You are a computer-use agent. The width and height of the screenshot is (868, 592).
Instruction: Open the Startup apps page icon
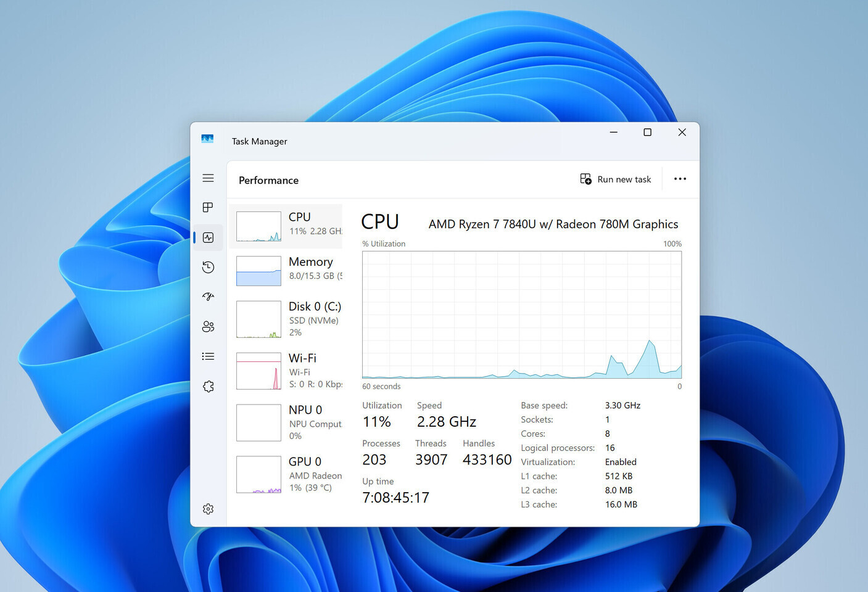208,297
